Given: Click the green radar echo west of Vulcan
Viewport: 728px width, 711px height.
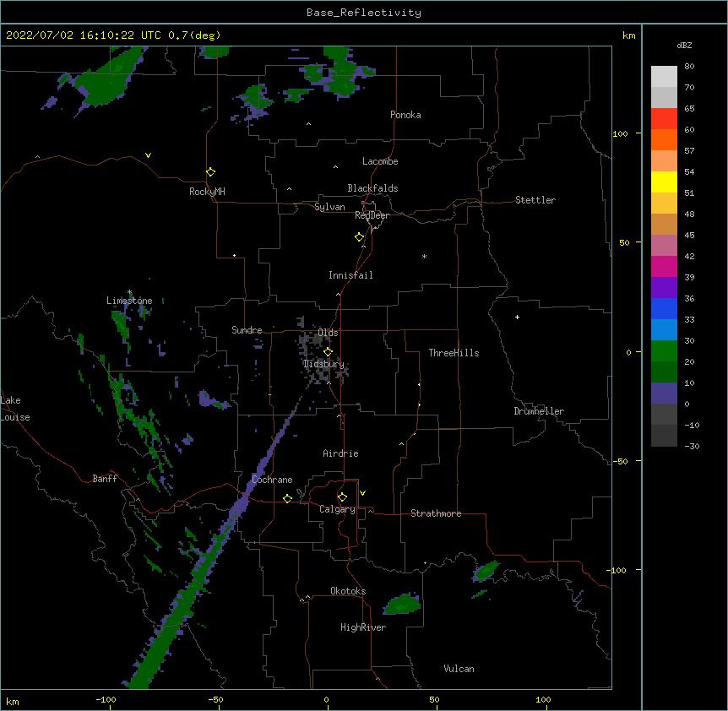Looking at the screenshot, I should coord(402,605).
